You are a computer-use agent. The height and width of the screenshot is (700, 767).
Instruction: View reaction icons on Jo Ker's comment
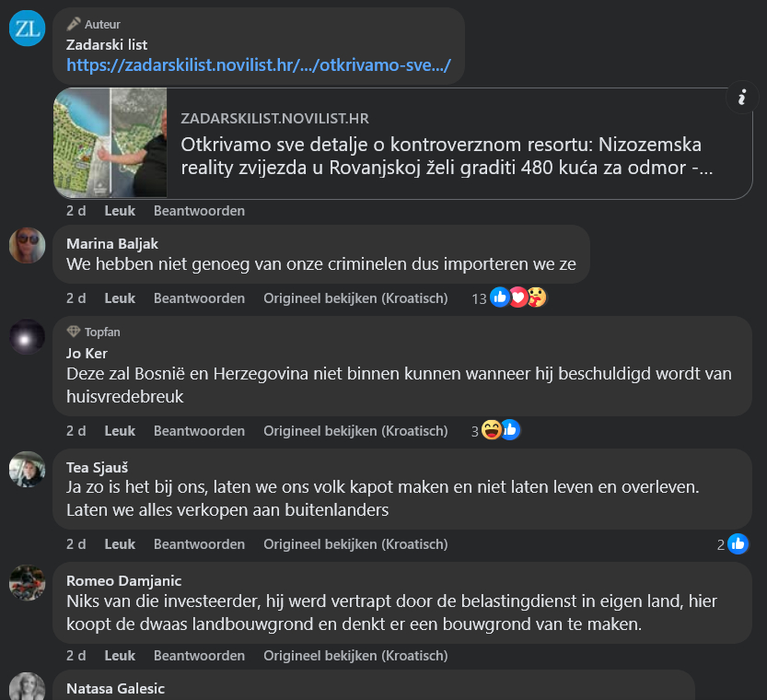502,430
